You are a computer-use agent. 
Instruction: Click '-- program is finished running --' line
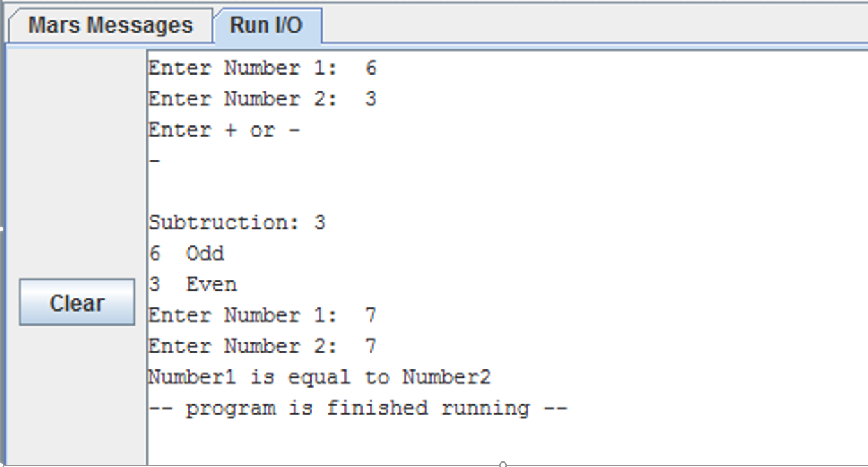(358, 408)
